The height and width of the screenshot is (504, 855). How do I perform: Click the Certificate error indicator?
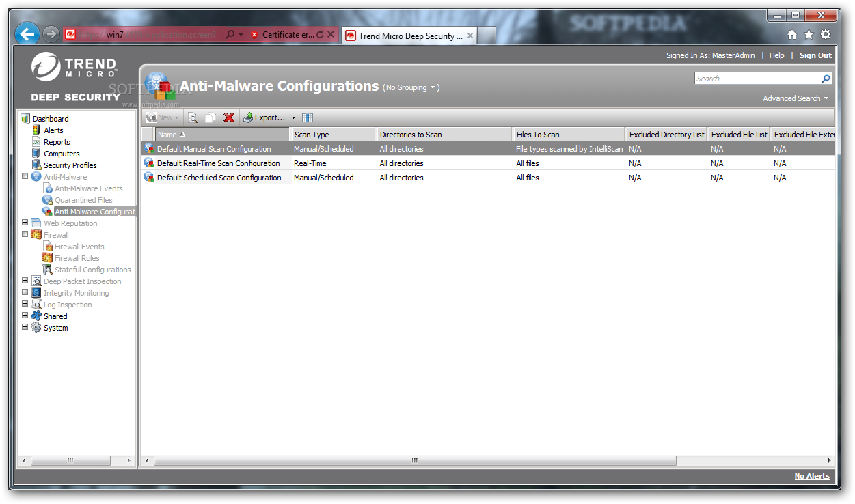(282, 34)
